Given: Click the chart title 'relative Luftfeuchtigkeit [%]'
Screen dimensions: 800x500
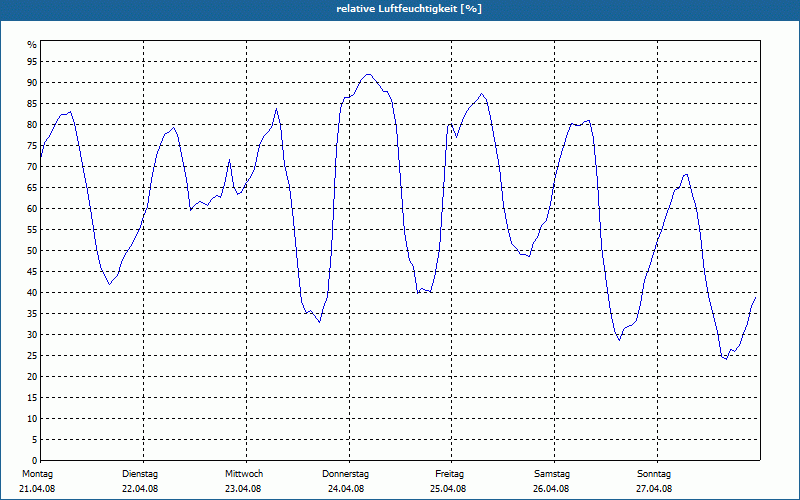Looking at the screenshot, I should pyautogui.click(x=409, y=9).
